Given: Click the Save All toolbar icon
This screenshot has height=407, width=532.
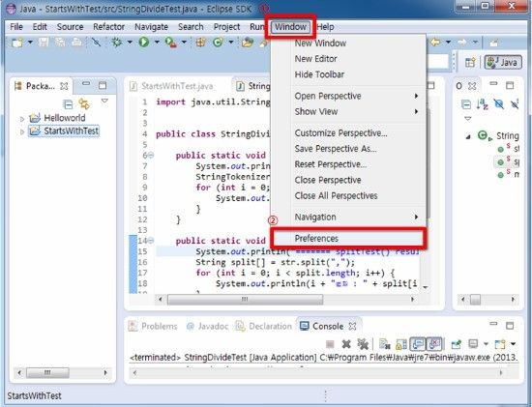Looking at the screenshot, I should coord(60,43).
